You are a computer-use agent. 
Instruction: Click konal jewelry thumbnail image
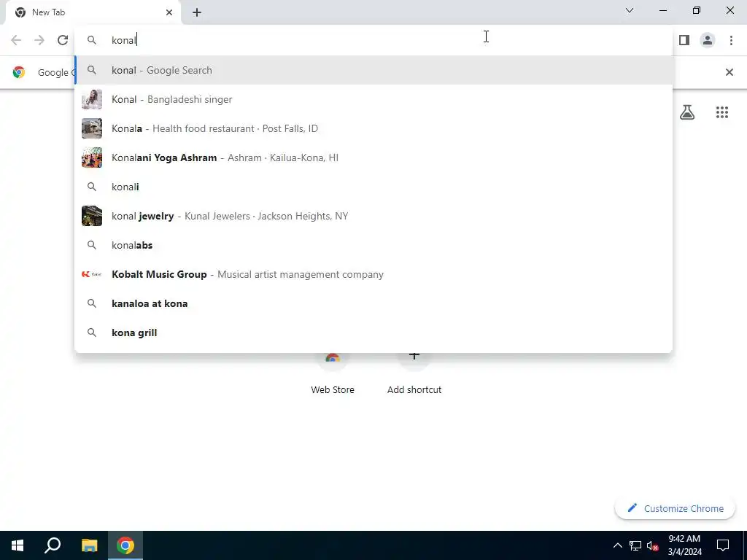92,216
